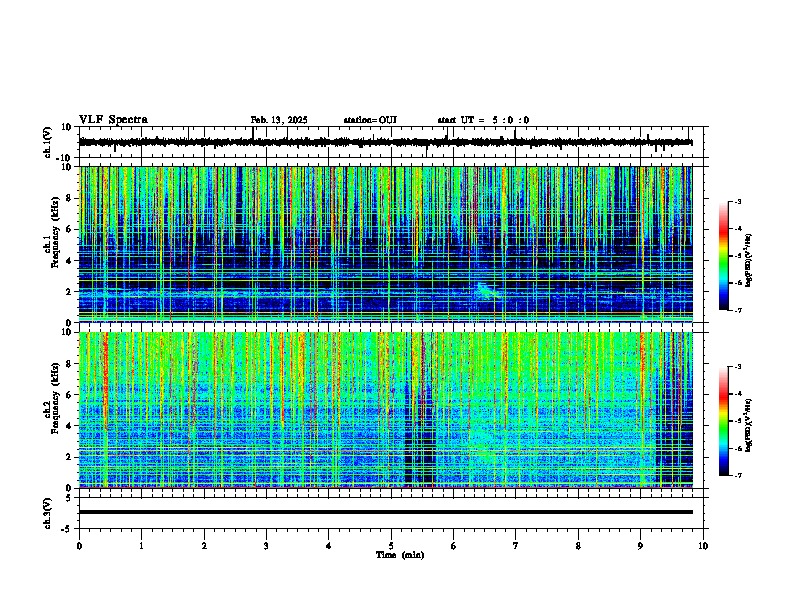Click the flat ch.3 voltage trace
Viewport: 792px width, 612px height.
tap(385, 512)
